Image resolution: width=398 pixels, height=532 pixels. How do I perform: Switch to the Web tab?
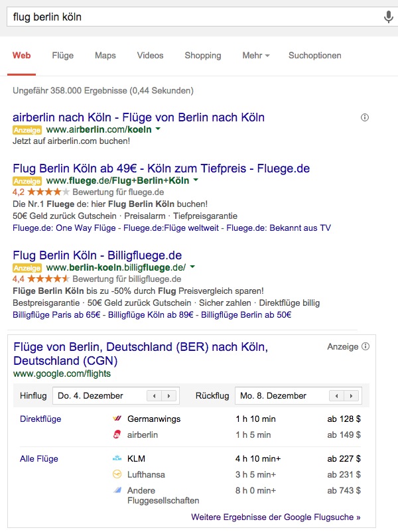pyautogui.click(x=21, y=55)
